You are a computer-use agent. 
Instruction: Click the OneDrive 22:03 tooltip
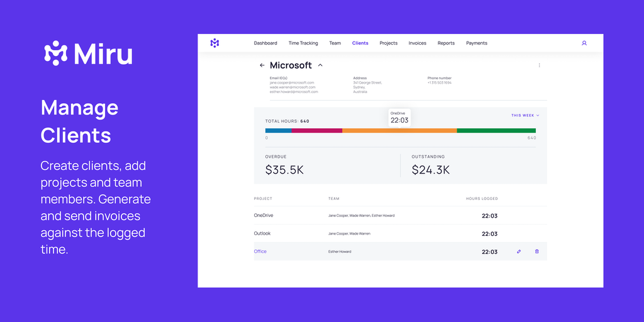399,118
